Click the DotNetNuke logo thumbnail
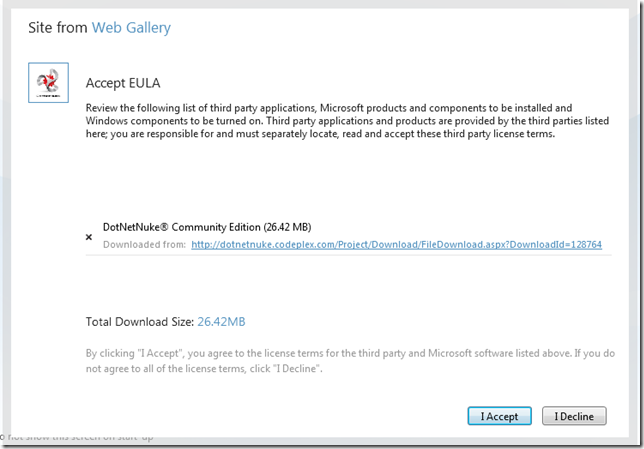The height and width of the screenshot is (449, 644). coord(48,83)
